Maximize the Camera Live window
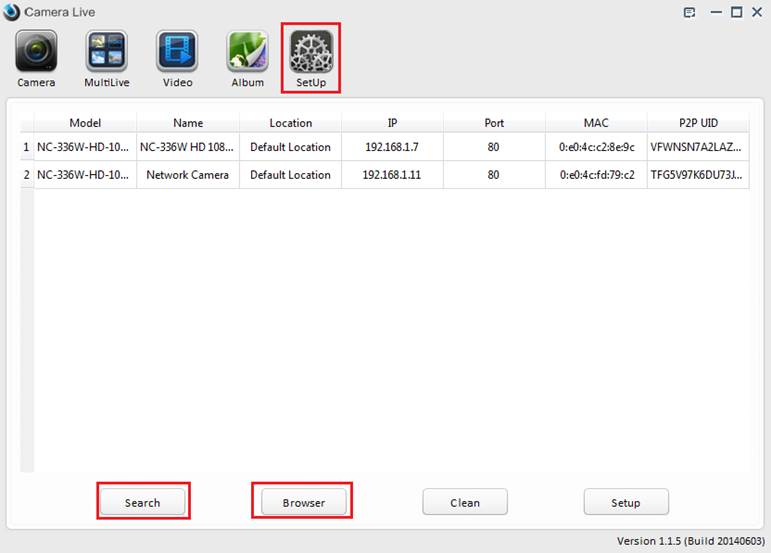The height and width of the screenshot is (553, 771). click(x=737, y=12)
